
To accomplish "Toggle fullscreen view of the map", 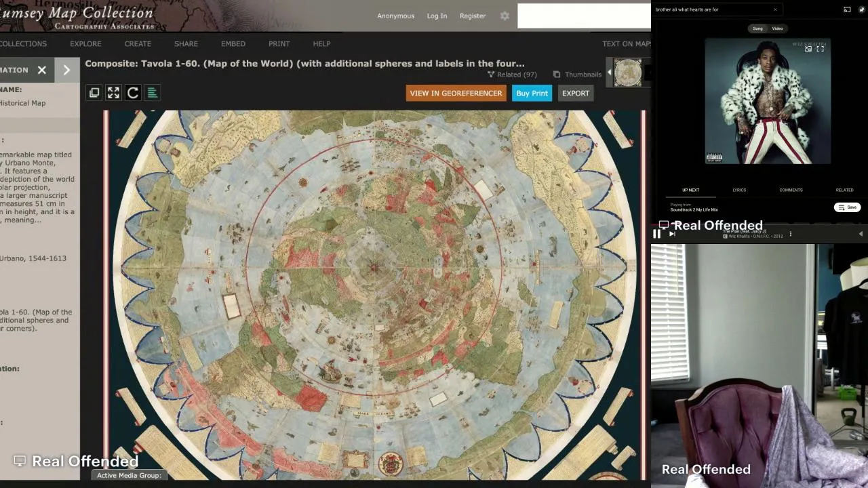I will point(113,93).
